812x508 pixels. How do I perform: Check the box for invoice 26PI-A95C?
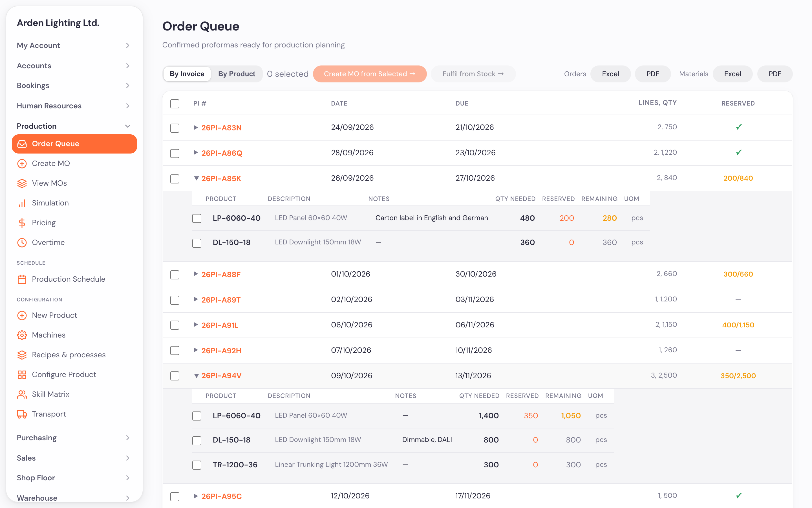coord(175,497)
